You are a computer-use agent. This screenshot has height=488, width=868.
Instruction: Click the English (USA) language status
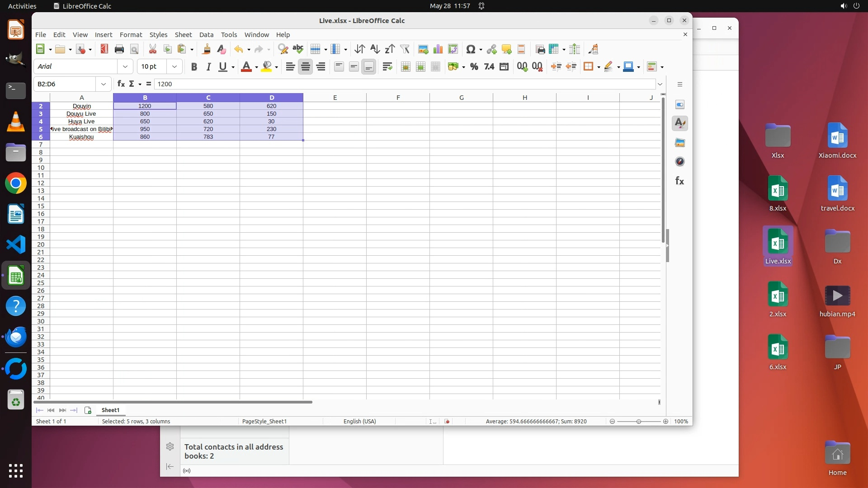[x=359, y=422]
